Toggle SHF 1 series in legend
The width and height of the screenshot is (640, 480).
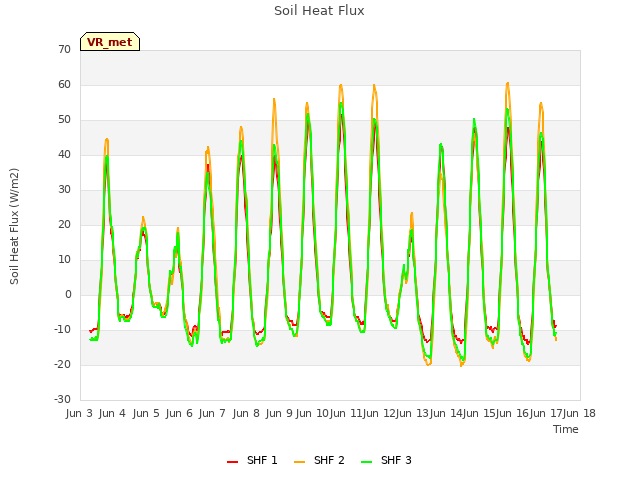click(252, 460)
